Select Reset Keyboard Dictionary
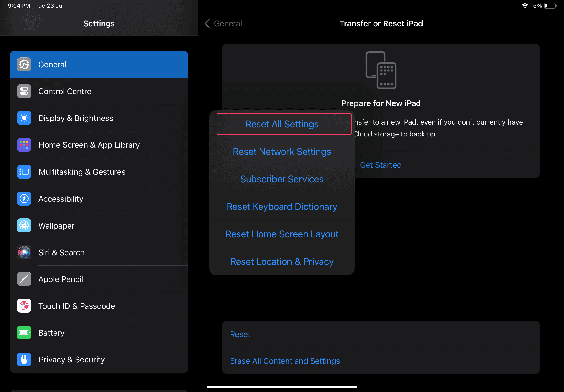 [282, 207]
